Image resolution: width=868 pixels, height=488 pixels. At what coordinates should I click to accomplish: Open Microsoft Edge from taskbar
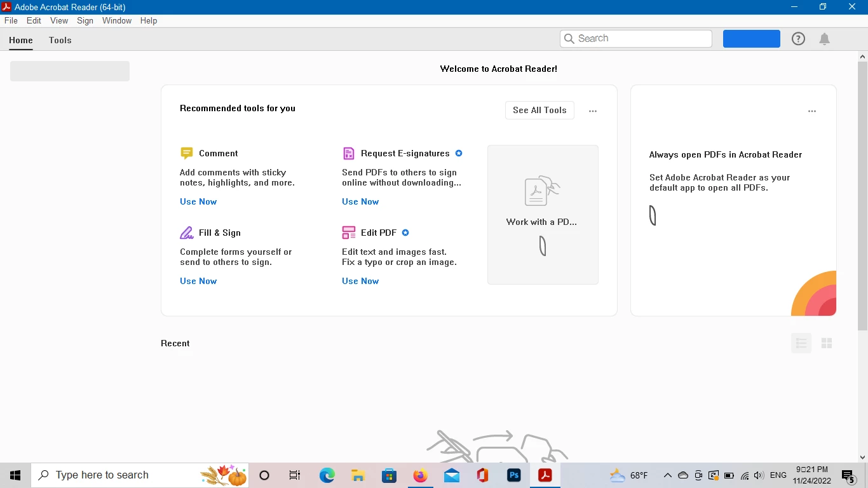pos(327,475)
